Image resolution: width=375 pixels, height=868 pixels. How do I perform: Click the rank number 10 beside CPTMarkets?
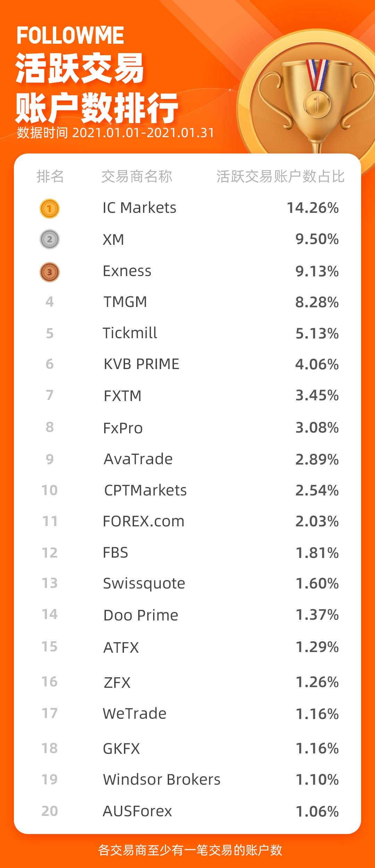click(x=49, y=490)
